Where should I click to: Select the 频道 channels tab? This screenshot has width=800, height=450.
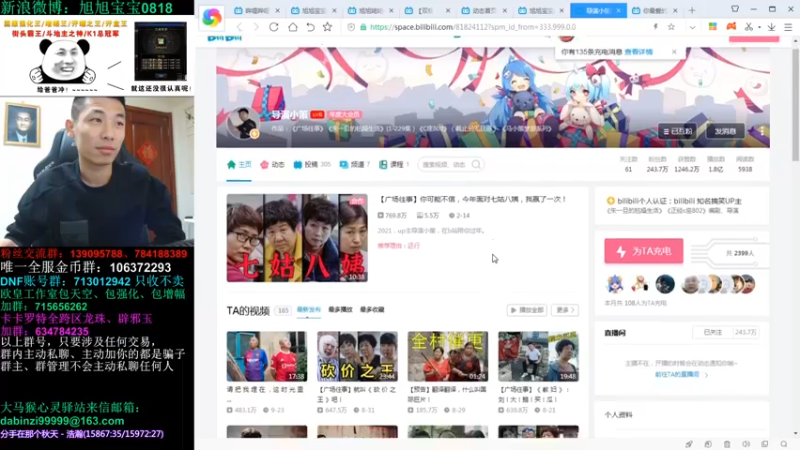click(354, 164)
